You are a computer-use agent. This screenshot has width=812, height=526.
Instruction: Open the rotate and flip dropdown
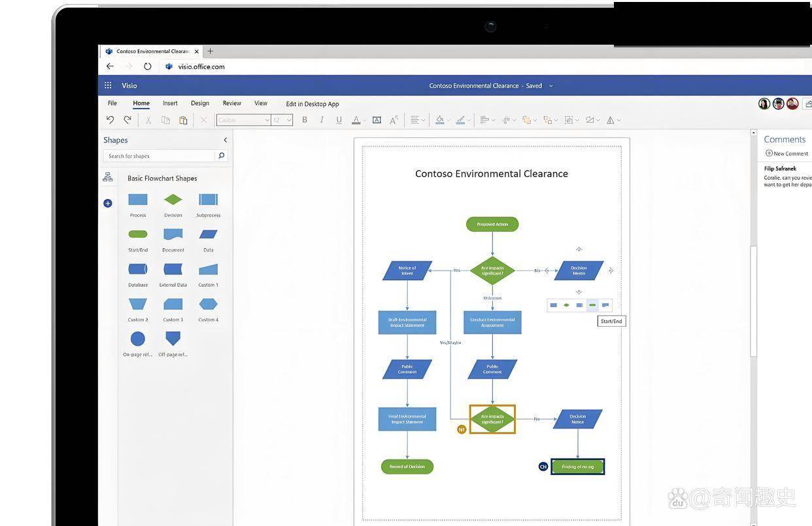613,120
